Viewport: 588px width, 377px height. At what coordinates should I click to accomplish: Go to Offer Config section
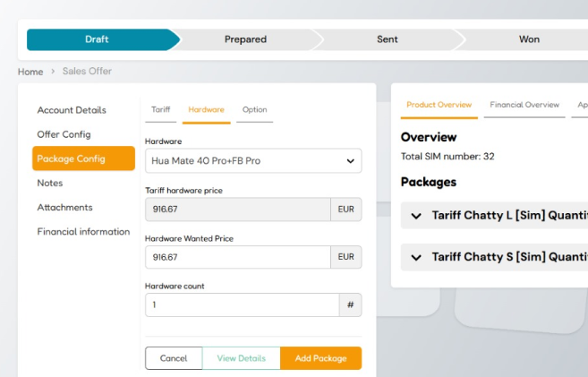pos(64,134)
